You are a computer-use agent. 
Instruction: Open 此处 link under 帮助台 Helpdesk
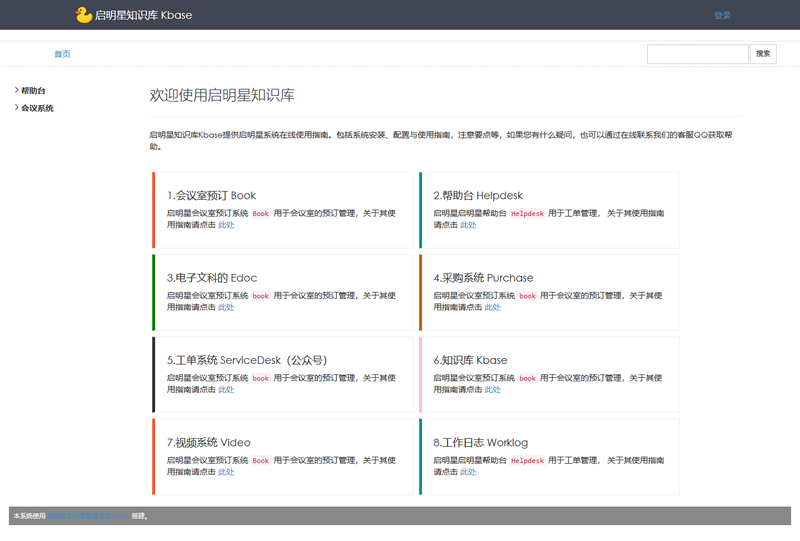tap(468, 225)
